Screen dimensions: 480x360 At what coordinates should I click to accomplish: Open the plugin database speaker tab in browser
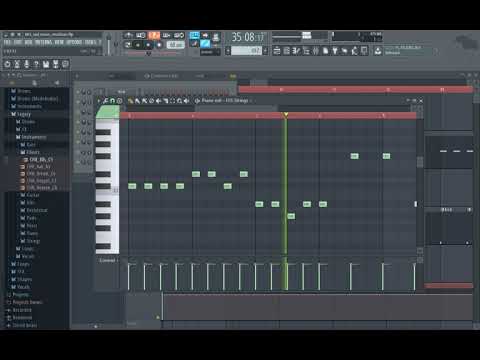pos(57,82)
